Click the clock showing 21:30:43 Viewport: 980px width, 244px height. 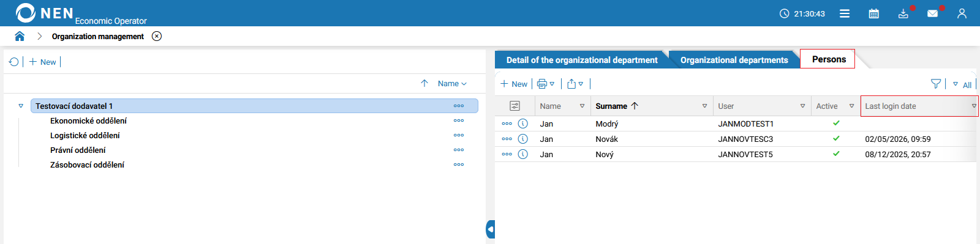pyautogui.click(x=802, y=13)
